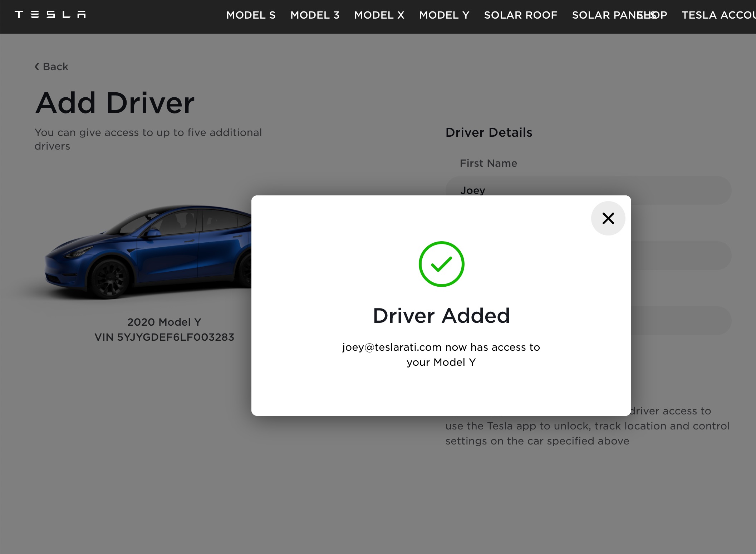Click the blue Model Y car image
This screenshot has width=756, height=554.
click(148, 252)
